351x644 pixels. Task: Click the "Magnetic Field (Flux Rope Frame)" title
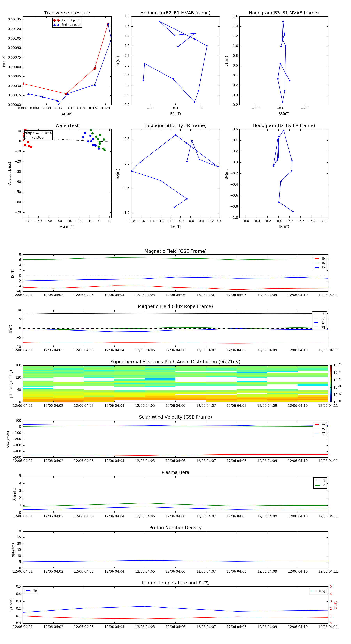coord(175,307)
